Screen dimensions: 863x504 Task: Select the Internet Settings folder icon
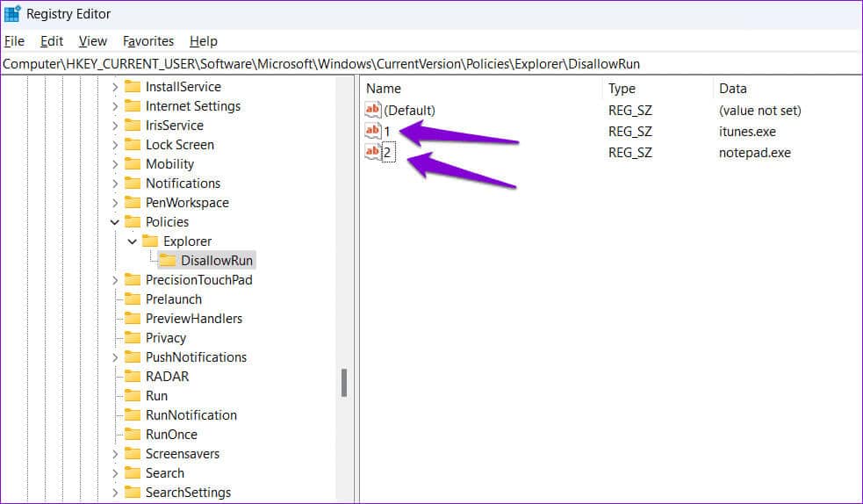(x=133, y=105)
